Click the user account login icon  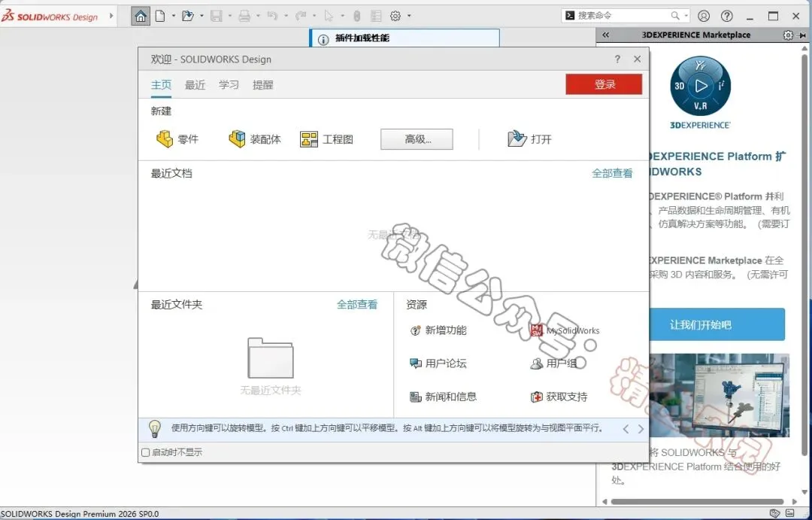coord(703,16)
